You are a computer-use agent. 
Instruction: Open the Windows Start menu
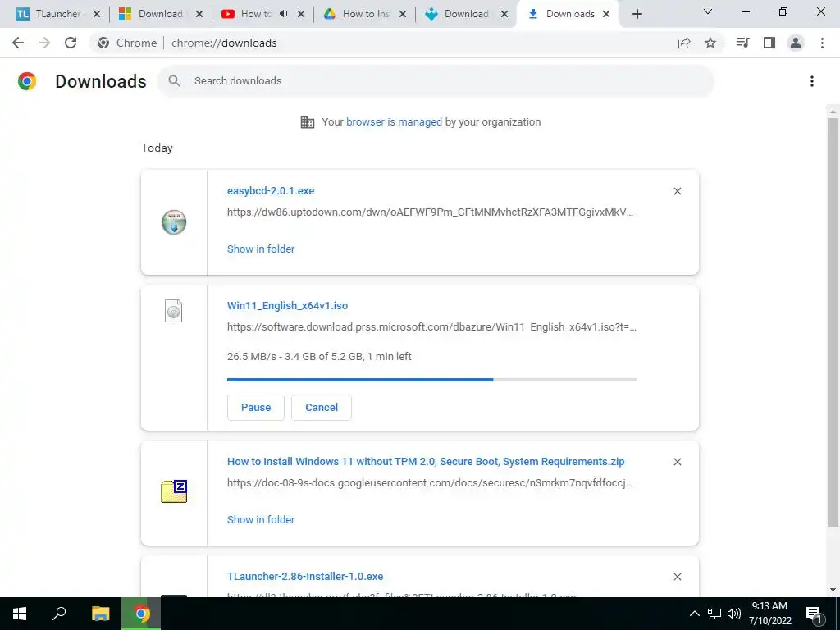20,614
